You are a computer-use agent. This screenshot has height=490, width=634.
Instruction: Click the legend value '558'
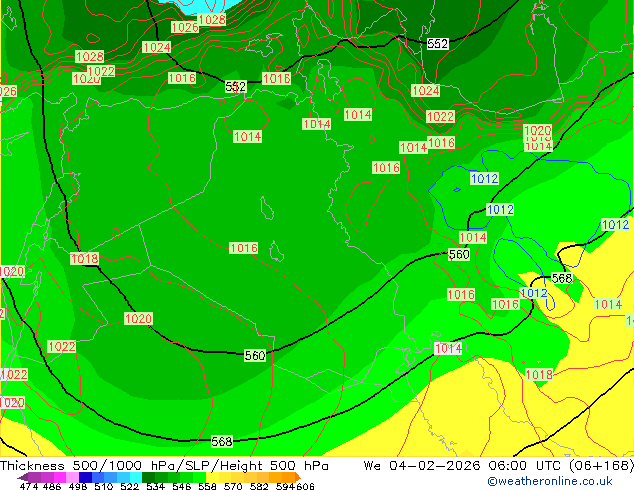(207, 486)
